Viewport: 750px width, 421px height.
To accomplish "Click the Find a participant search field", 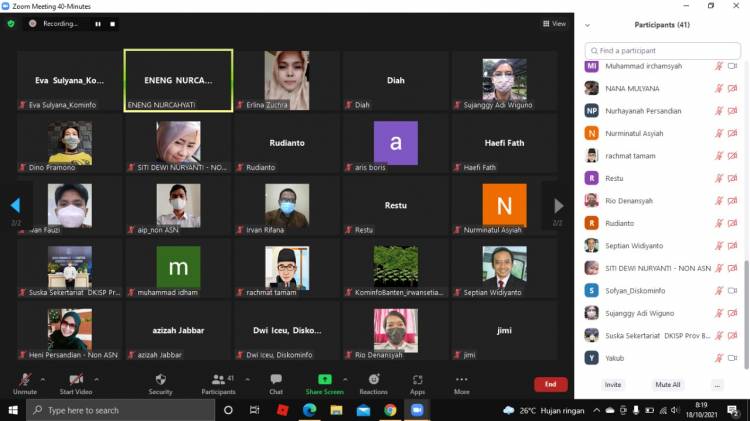I will pyautogui.click(x=663, y=50).
